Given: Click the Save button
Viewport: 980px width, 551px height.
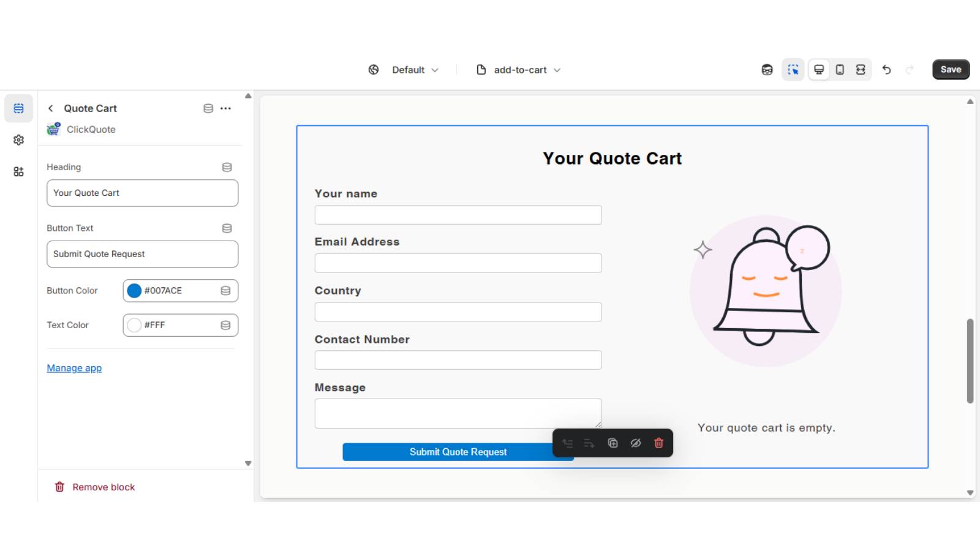Looking at the screenshot, I should [951, 70].
